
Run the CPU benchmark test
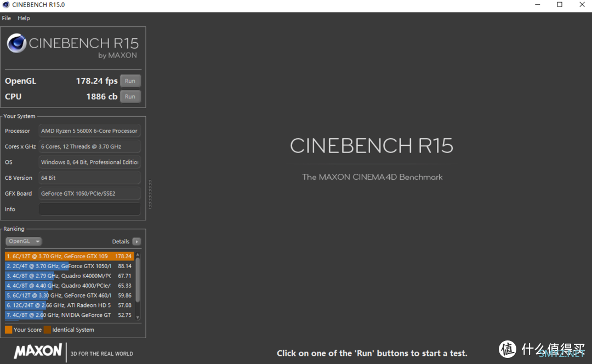point(130,96)
